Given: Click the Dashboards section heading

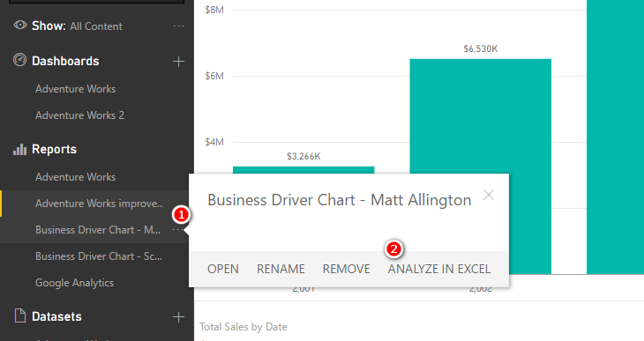Looking at the screenshot, I should [x=65, y=61].
